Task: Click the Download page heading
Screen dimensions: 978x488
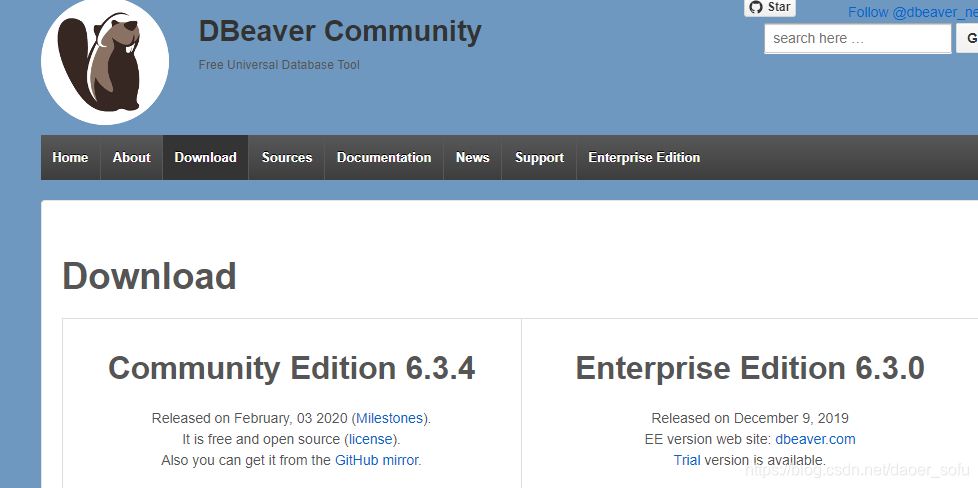Action: (149, 276)
